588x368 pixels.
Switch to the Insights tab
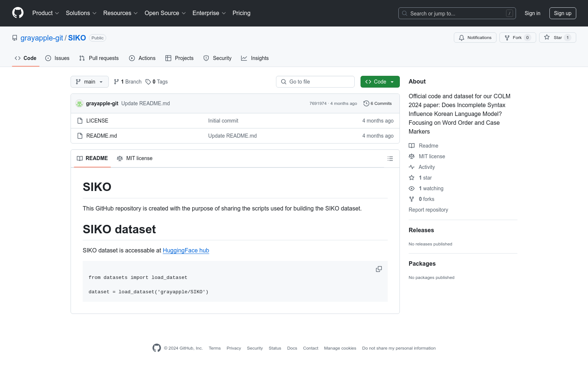[255, 58]
